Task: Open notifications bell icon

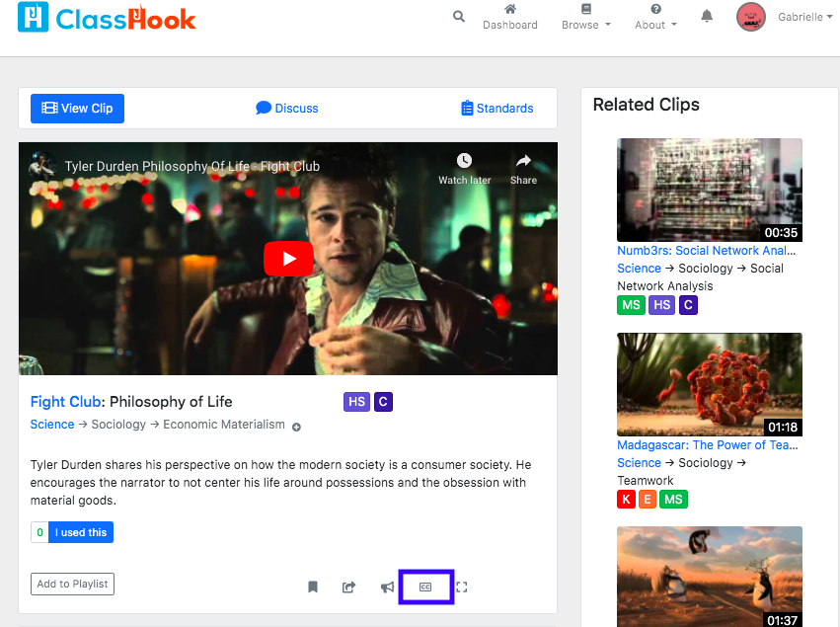Action: (x=707, y=16)
